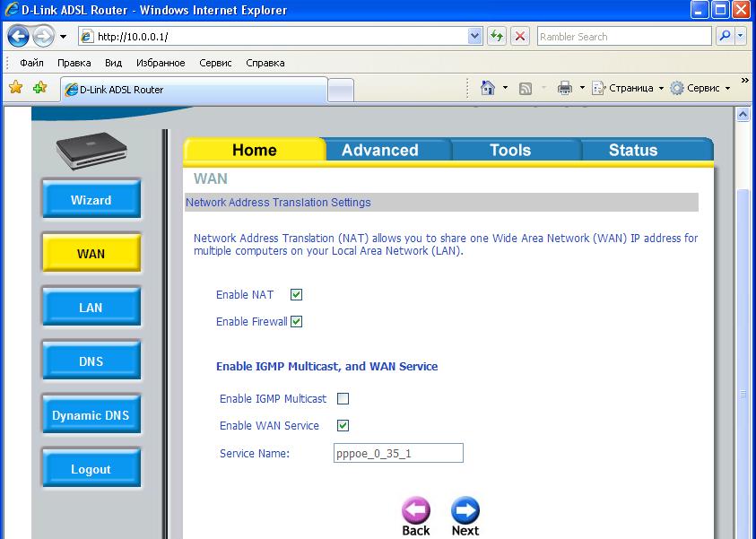Click the purple Back arrow icon
This screenshot has width=756, height=539.
415,510
